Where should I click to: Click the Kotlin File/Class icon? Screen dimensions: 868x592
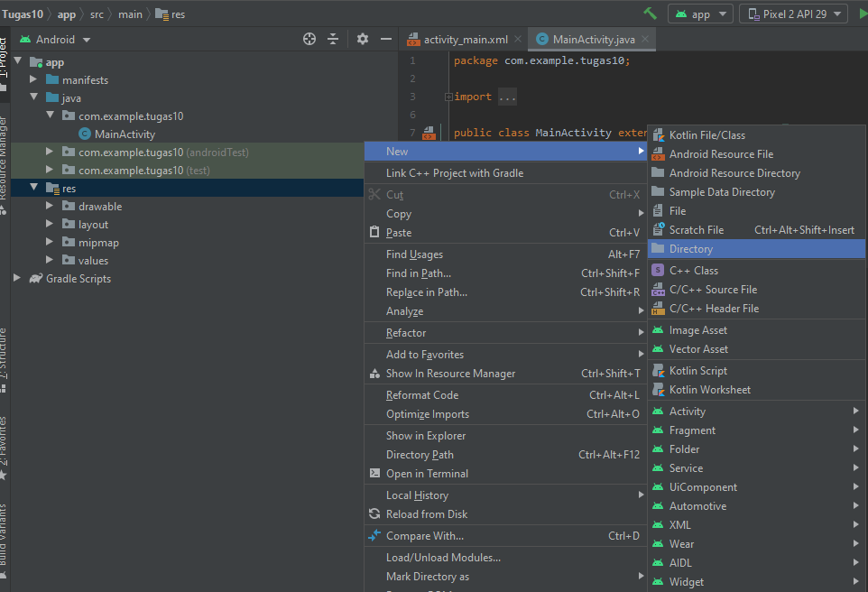[x=658, y=134]
